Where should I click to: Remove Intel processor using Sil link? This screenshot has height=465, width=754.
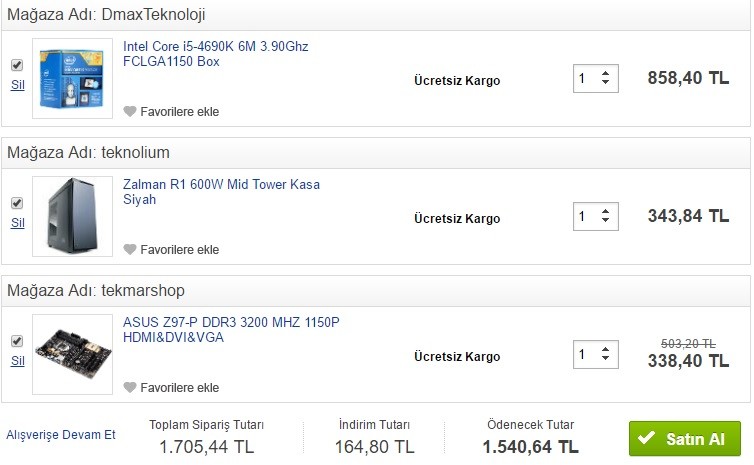pyautogui.click(x=17, y=85)
